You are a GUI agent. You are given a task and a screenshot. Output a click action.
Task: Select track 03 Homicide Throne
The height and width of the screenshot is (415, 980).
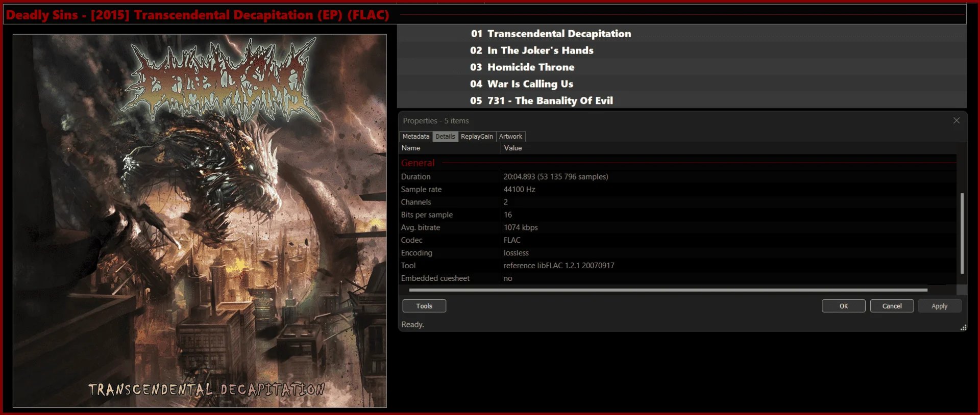(x=682, y=67)
